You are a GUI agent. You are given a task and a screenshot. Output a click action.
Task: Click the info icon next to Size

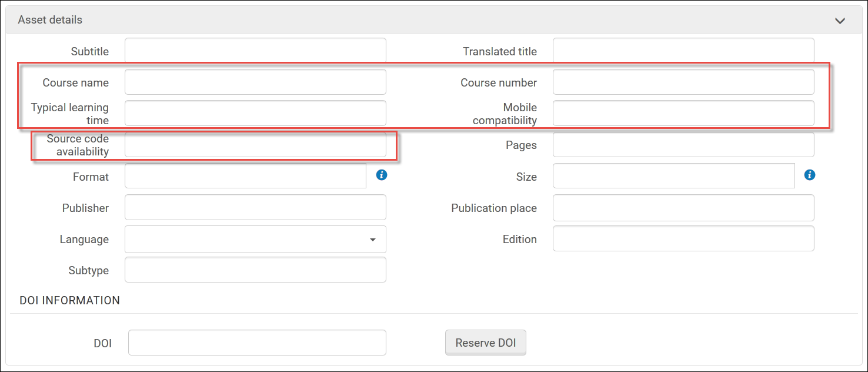810,175
